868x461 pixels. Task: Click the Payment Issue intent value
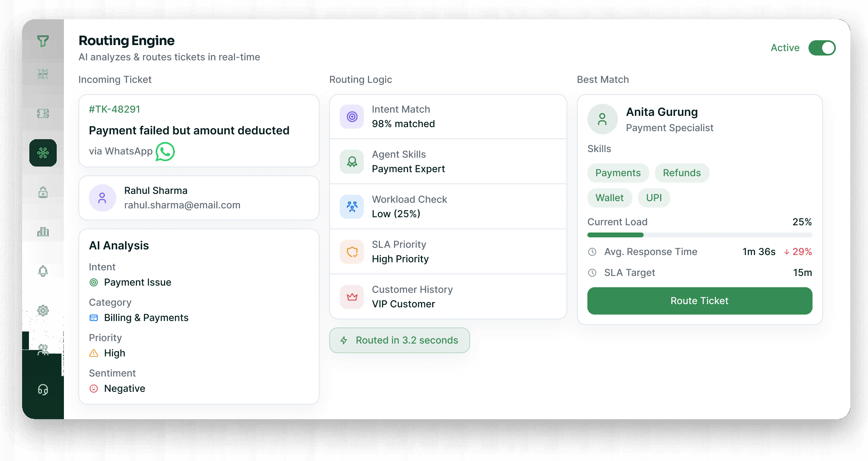click(x=137, y=282)
